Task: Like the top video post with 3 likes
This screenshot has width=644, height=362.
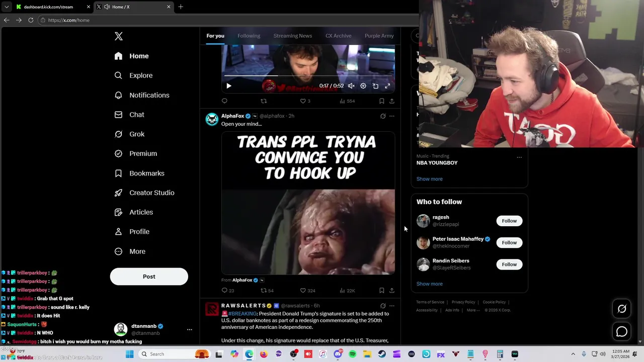Action: coord(305,101)
